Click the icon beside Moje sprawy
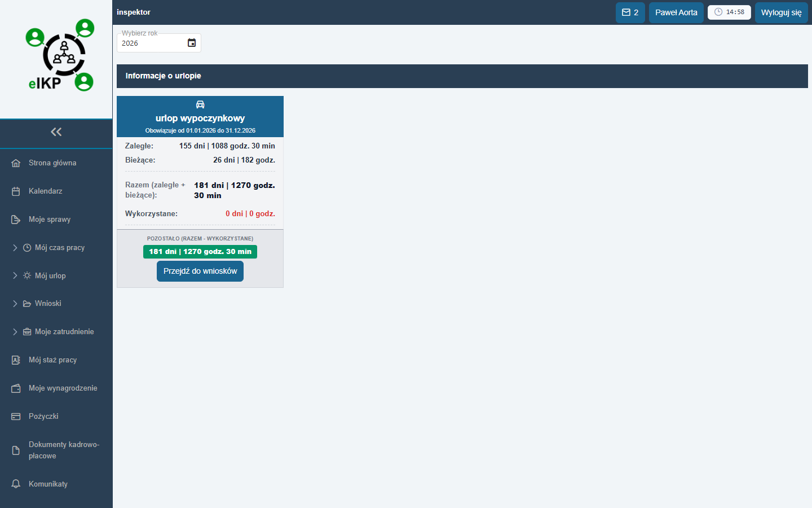 point(16,220)
